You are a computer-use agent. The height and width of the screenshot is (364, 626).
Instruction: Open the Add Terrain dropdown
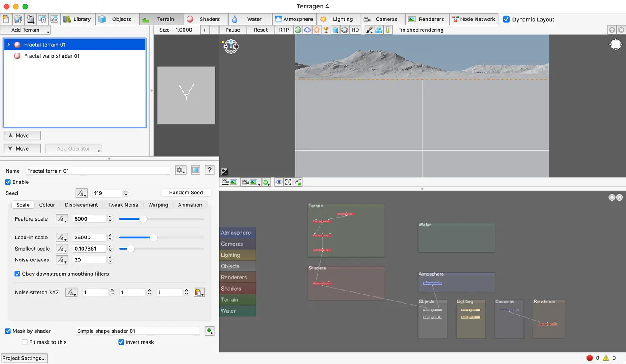25,30
